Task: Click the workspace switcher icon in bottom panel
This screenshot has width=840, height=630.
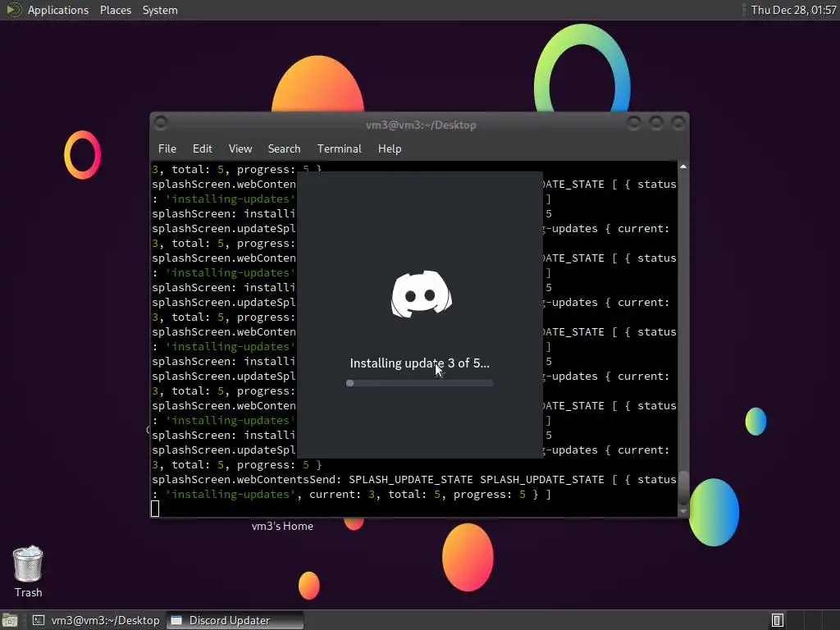Action: 778,620
